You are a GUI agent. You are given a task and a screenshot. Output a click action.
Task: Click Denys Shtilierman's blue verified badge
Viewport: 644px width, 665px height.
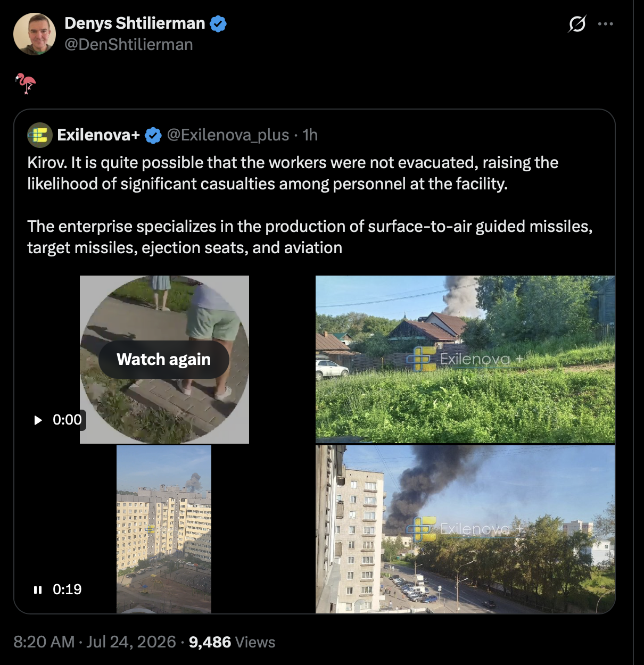click(218, 23)
